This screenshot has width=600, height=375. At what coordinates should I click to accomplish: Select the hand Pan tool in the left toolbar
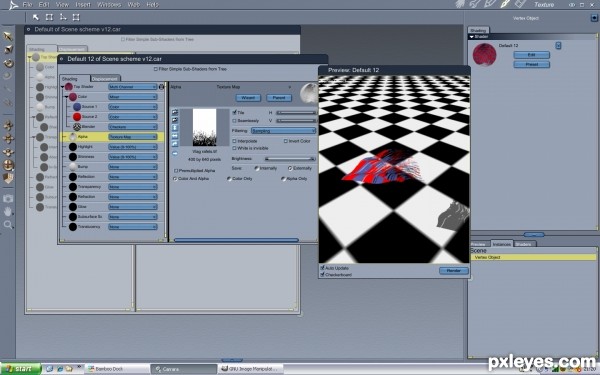point(8,211)
